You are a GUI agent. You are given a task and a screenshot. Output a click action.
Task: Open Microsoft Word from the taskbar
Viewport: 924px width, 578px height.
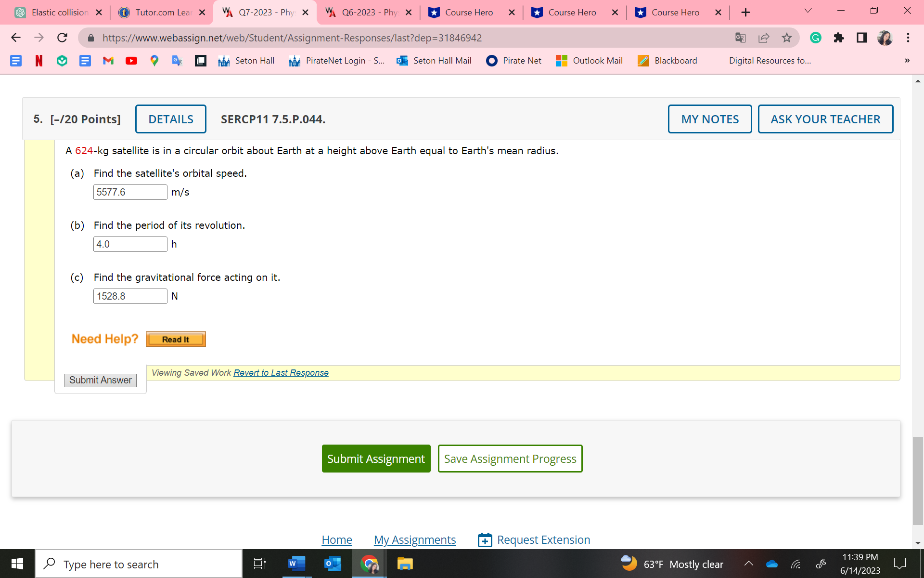(x=295, y=564)
